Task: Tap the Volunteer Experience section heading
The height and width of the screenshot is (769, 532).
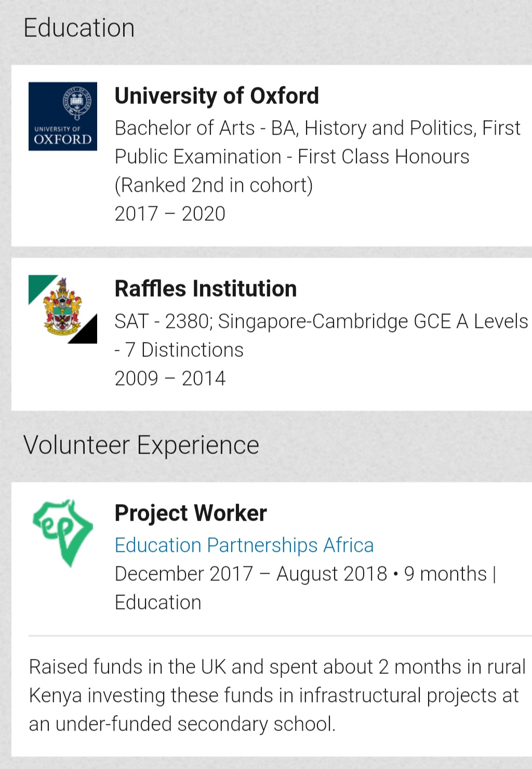Action: 141,445
